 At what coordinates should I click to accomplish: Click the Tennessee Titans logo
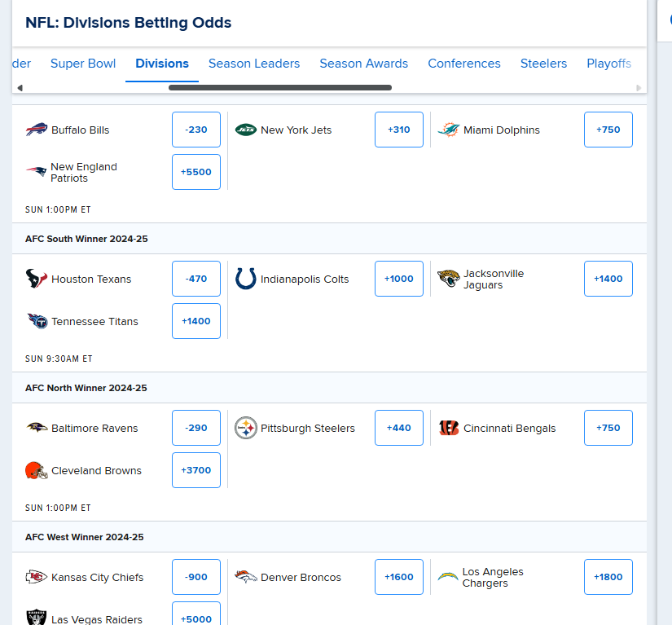point(37,321)
